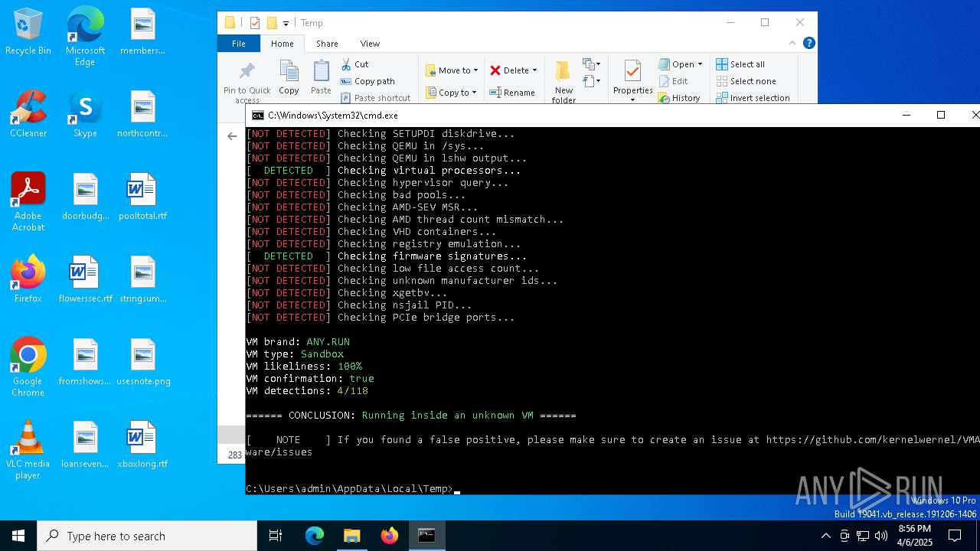Open Firefox from the taskbar
This screenshot has height=551, width=980.
tap(389, 536)
